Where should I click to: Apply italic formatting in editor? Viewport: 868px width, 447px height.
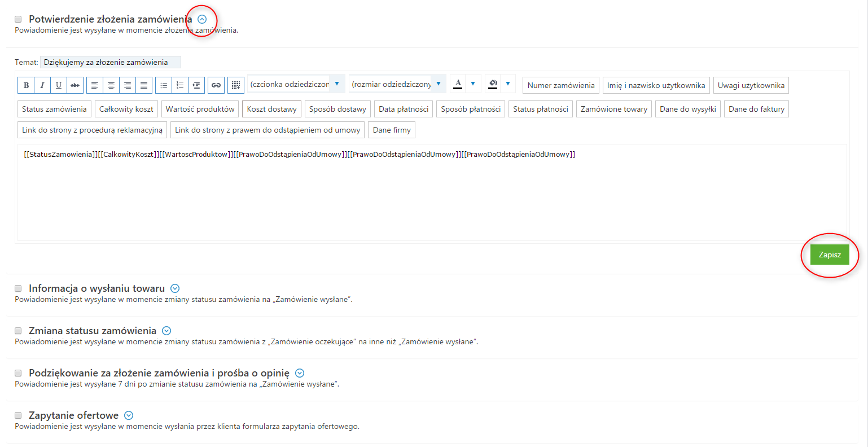42,85
